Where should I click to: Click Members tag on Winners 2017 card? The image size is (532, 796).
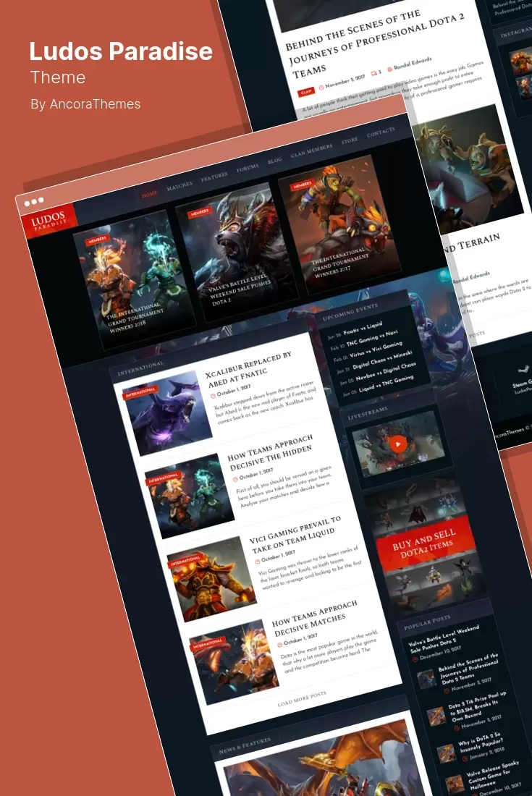(302, 185)
